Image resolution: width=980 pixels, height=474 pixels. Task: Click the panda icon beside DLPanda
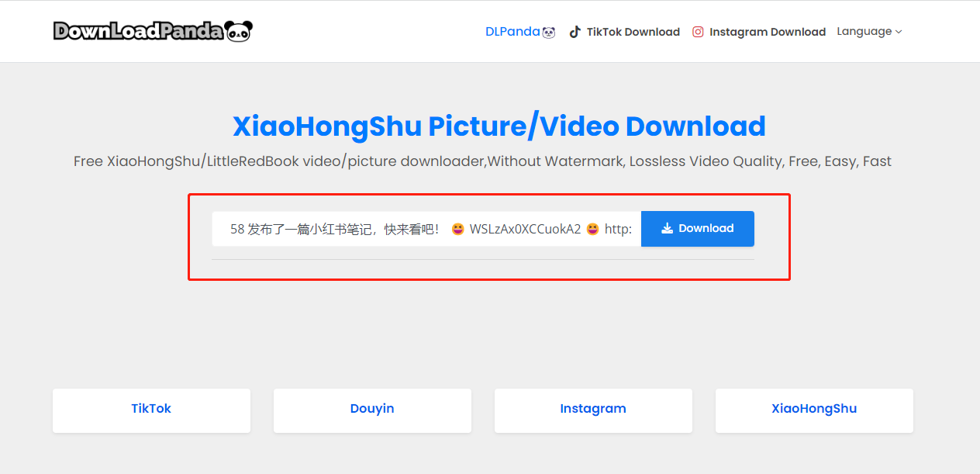[549, 32]
